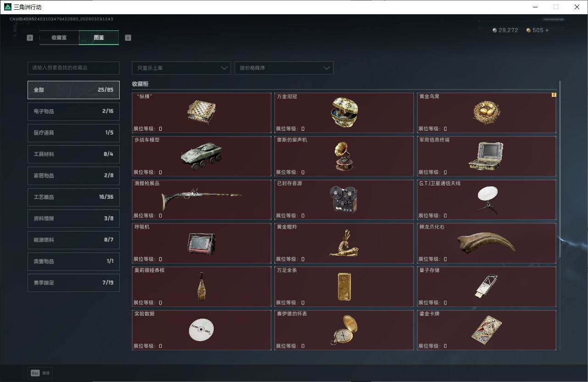Select the 黄金鸟窝 golden nest icon
The image size is (588, 382).
point(487,112)
